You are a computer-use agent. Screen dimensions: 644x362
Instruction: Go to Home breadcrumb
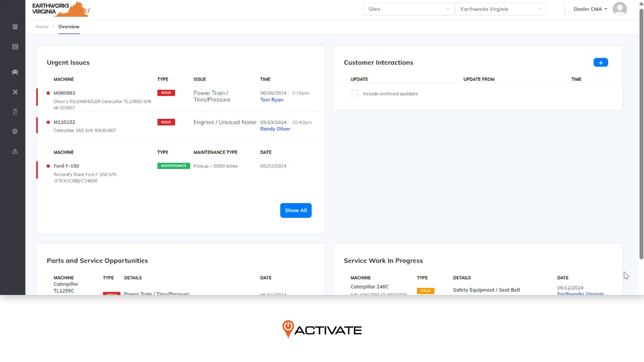[42, 26]
